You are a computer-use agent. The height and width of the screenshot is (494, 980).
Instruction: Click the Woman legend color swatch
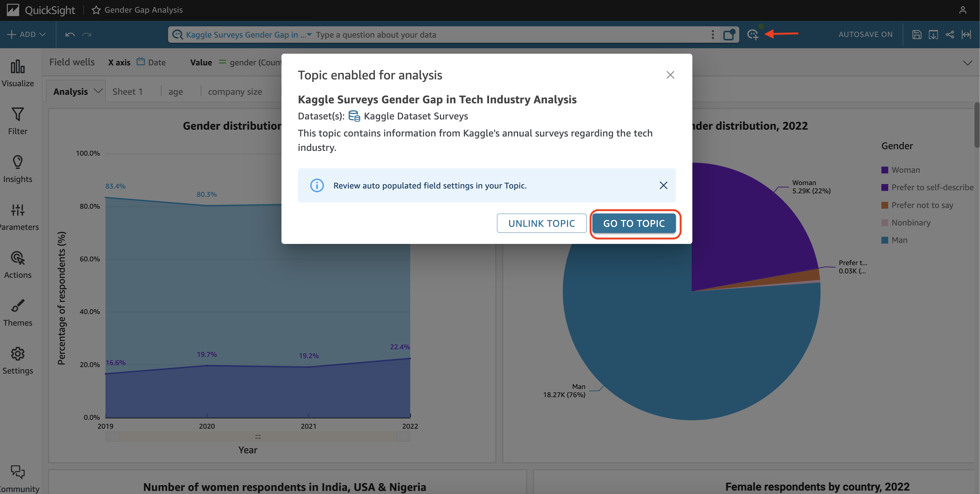(884, 170)
